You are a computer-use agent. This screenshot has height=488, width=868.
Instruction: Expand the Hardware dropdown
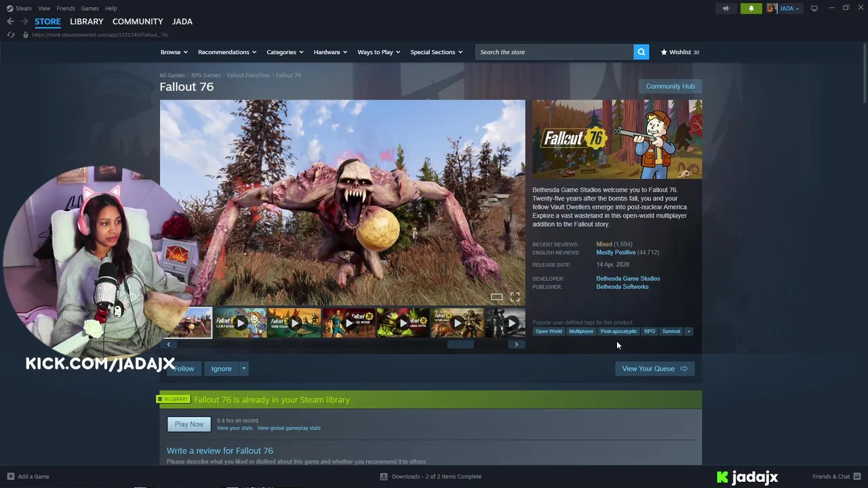[330, 52]
